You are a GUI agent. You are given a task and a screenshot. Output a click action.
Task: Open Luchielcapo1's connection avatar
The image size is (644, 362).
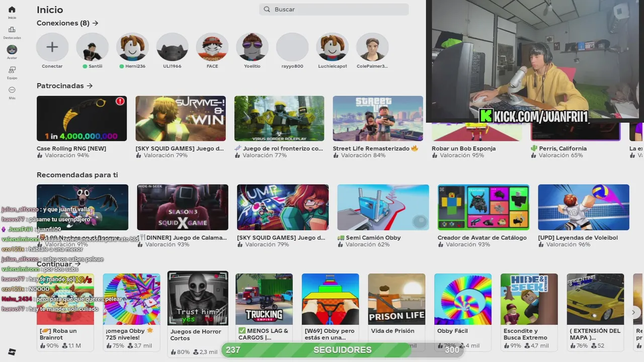pyautogui.click(x=333, y=47)
